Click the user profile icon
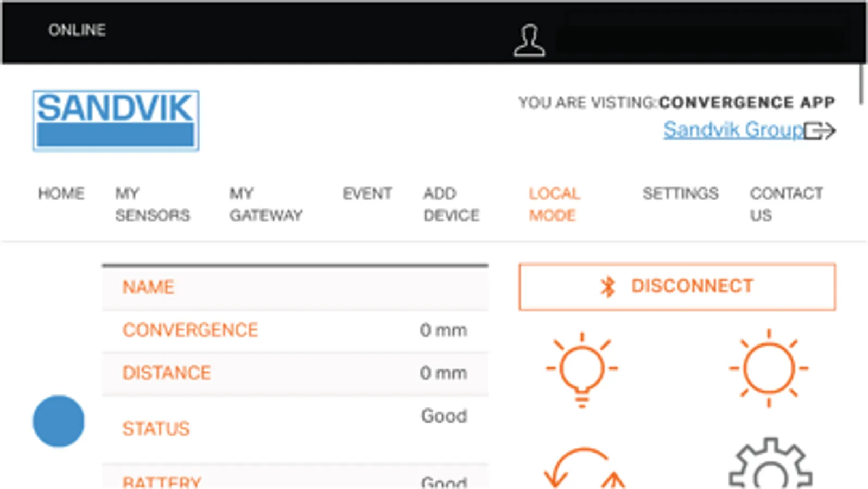Image resolution: width=868 pixels, height=489 pixels. [529, 40]
